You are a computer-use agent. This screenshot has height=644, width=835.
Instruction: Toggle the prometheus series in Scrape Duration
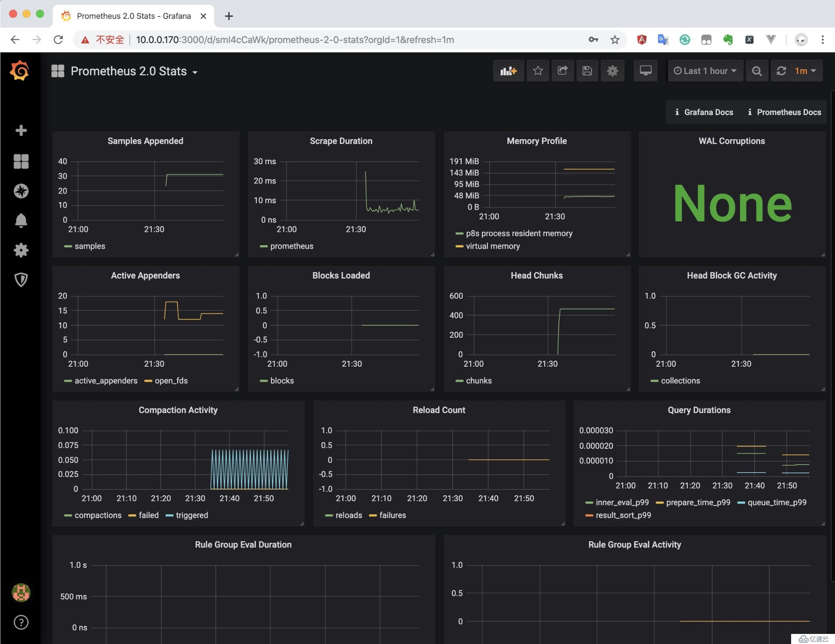(x=291, y=246)
